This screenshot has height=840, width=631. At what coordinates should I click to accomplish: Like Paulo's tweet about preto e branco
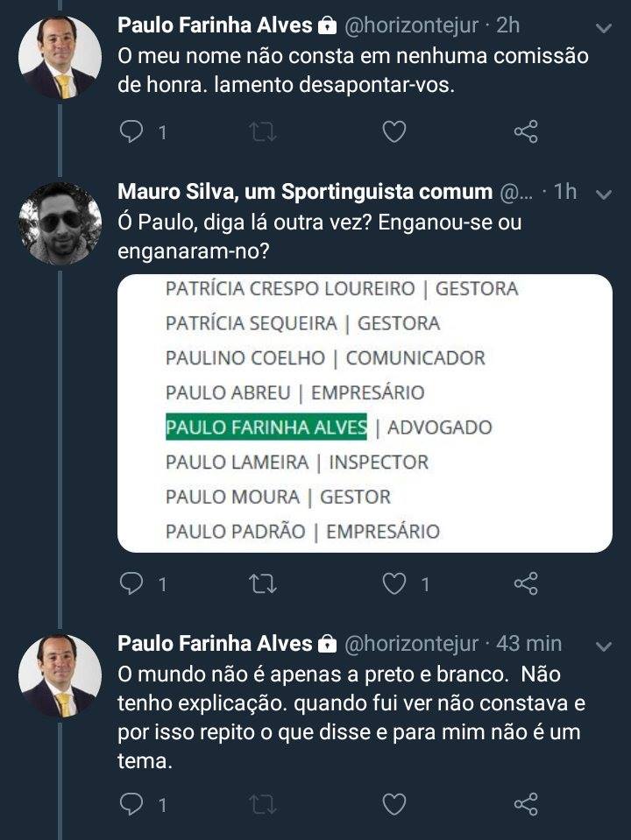pyautogui.click(x=395, y=804)
